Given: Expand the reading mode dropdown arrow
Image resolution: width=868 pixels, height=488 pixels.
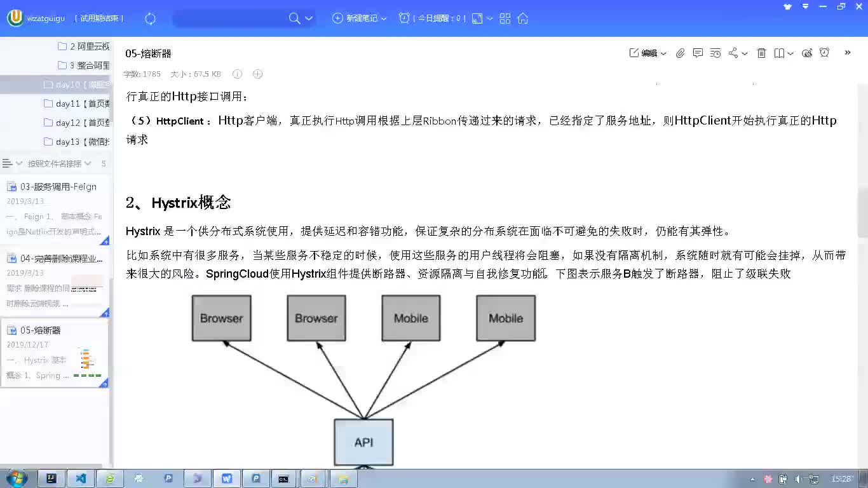Looking at the screenshot, I should point(790,53).
